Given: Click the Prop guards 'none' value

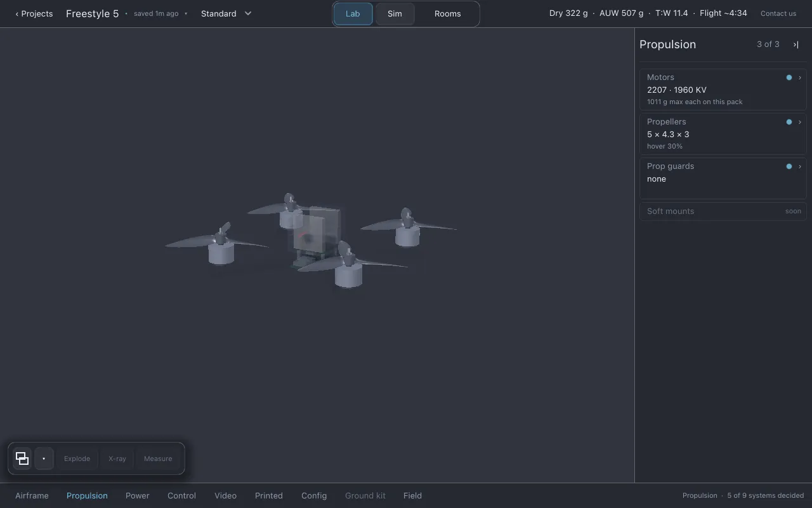Looking at the screenshot, I should coord(657,179).
